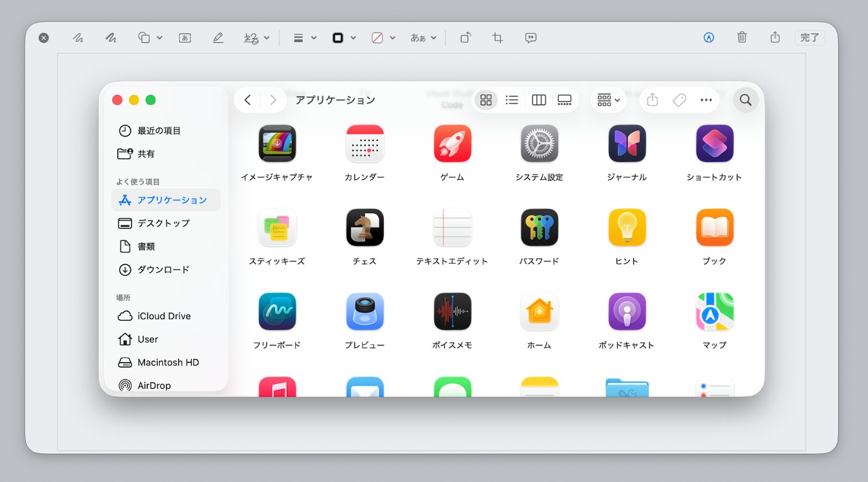Select the パスワード app icon

[x=539, y=228]
